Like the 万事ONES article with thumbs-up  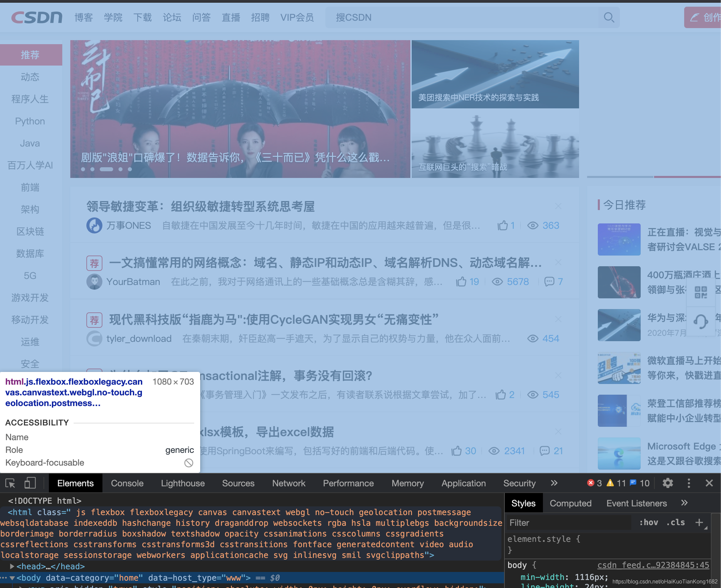pos(502,225)
